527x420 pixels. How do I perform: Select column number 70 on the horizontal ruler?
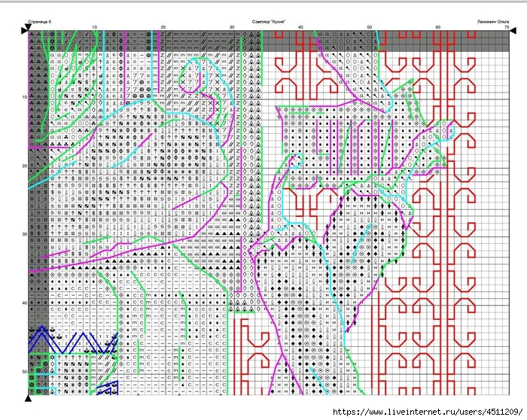(x=507, y=27)
